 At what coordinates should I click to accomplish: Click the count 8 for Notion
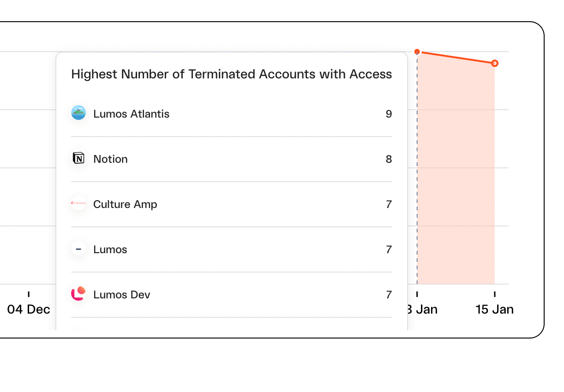389,159
